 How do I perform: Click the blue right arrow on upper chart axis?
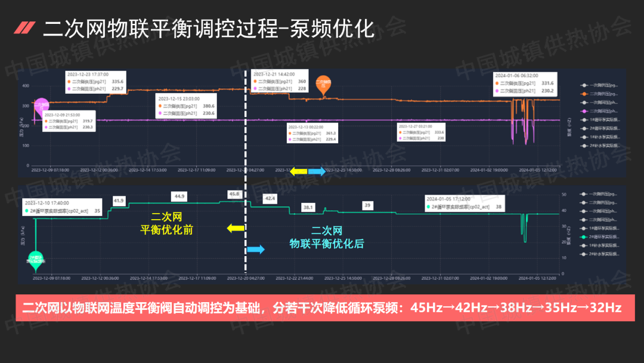[x=317, y=171]
